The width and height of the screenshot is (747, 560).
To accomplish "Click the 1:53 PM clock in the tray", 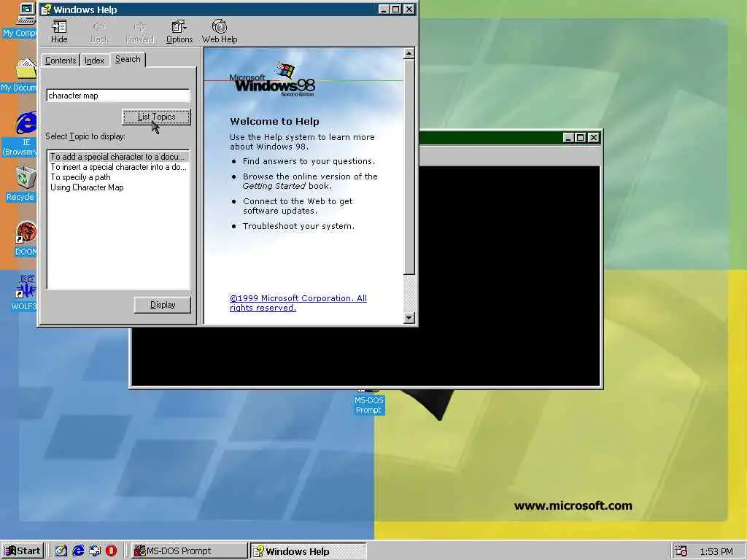I will pos(716,551).
